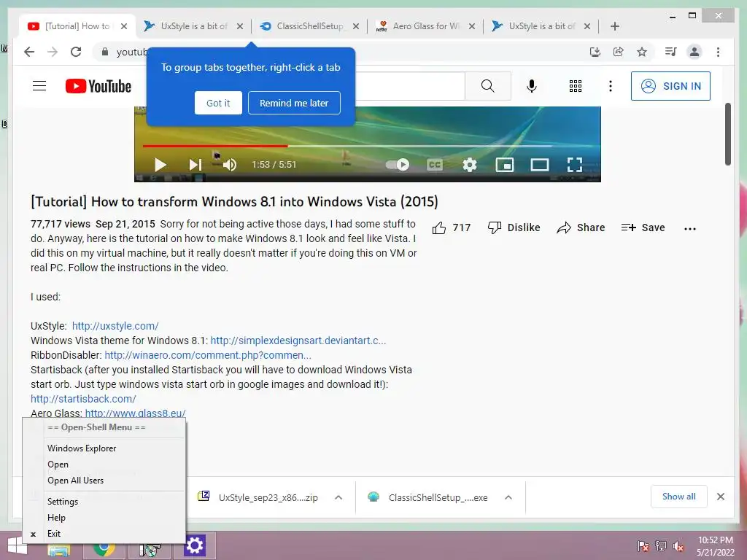Click YouTube search magnifier button

487,86
